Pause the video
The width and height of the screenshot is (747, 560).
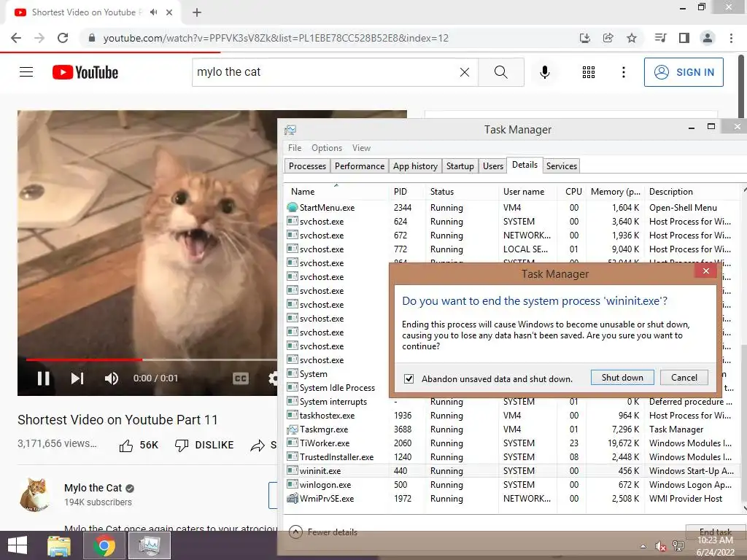(x=43, y=378)
